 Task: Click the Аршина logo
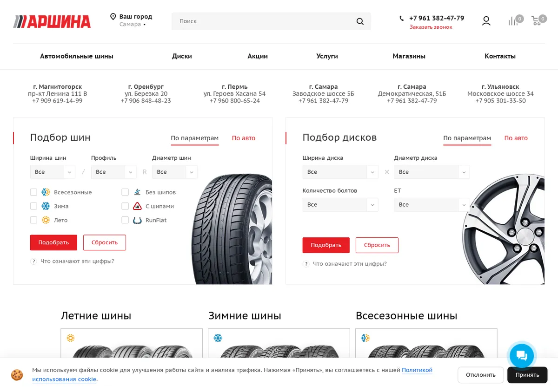[x=52, y=21]
